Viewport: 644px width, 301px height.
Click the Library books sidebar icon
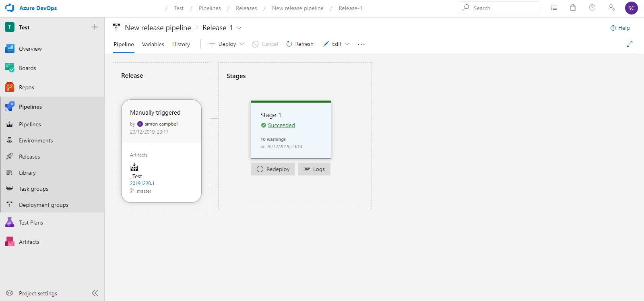[x=10, y=173]
